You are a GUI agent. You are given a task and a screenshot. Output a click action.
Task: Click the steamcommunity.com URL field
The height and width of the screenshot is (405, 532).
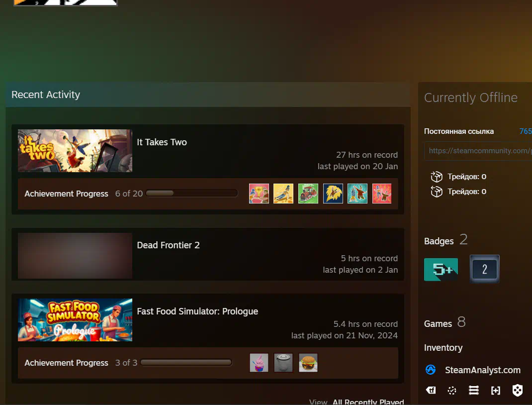[x=478, y=151]
